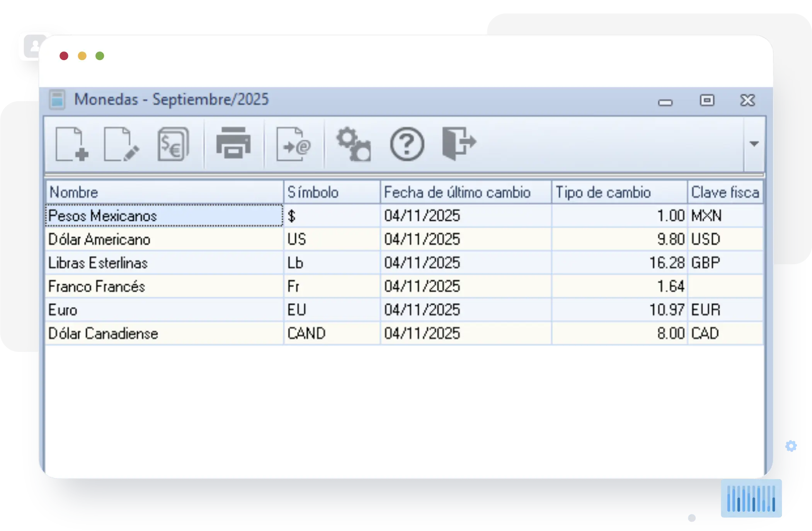Click the CAND symbol cell
The image size is (812, 531).
(332, 333)
